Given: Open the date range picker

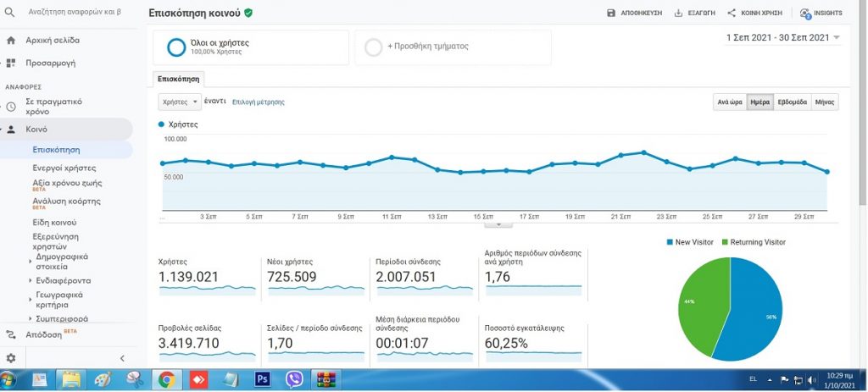Looking at the screenshot, I should 783,37.
